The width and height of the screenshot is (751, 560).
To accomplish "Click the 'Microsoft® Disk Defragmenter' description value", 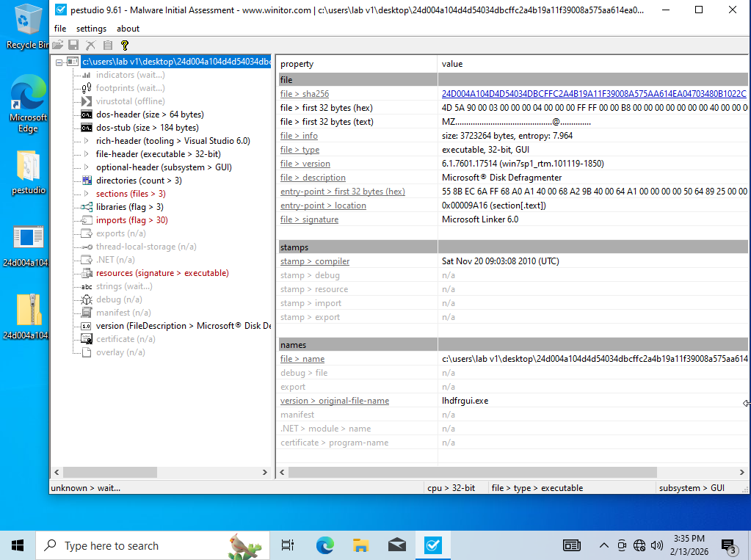I will click(x=501, y=178).
